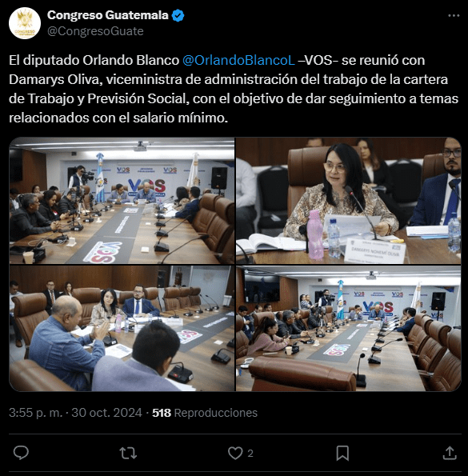Click the like count number 2

pyautogui.click(x=250, y=454)
